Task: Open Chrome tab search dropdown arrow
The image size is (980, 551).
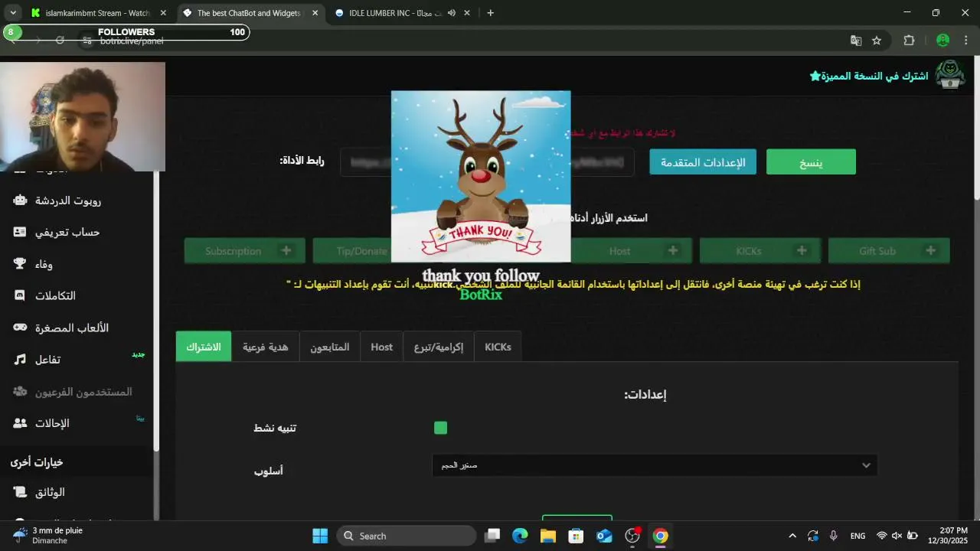Action: pos(13,13)
